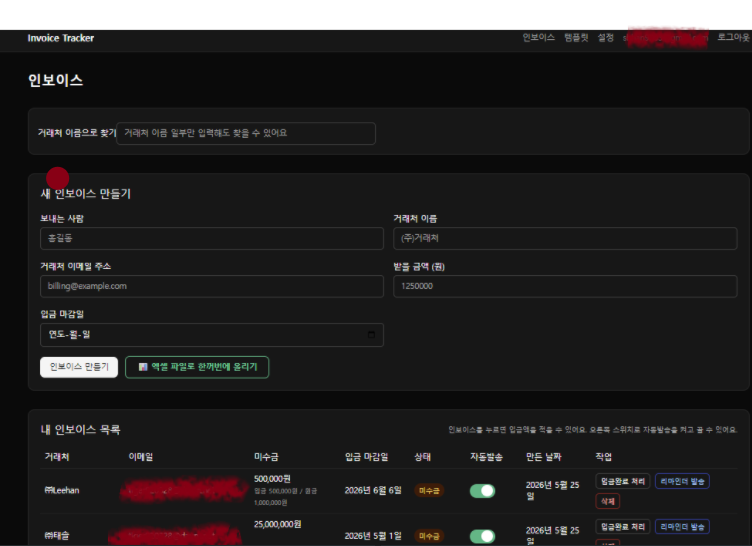The width and height of the screenshot is (752, 546).
Task: Mark ㈜Leehan invoice with 입금완료 처리
Action: pyautogui.click(x=623, y=481)
